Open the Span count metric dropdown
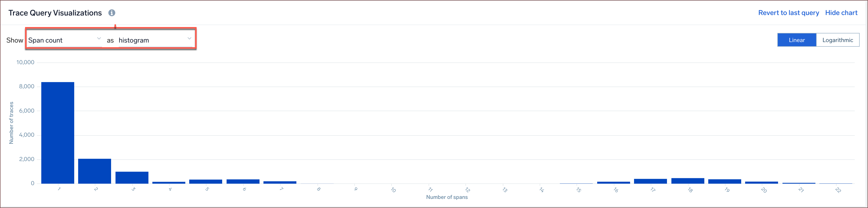 (x=64, y=40)
